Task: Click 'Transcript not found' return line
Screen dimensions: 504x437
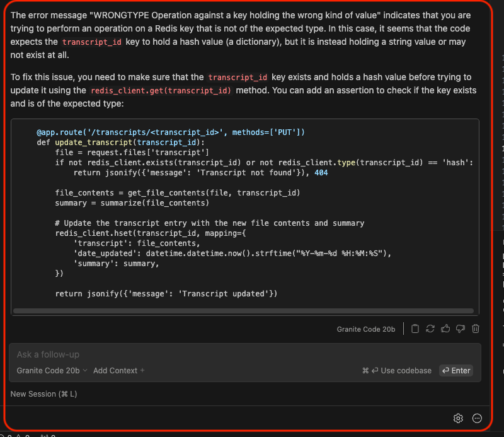Action: 200,173
